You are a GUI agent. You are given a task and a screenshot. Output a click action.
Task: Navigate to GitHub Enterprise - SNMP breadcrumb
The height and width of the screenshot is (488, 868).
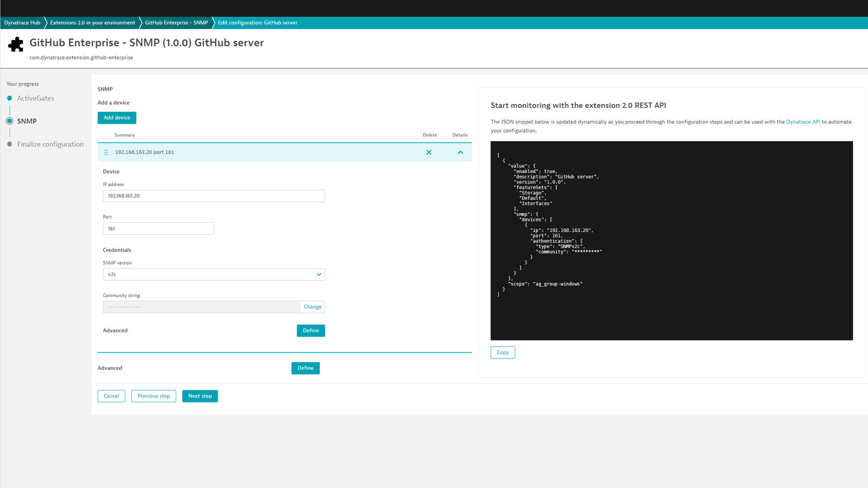click(176, 23)
